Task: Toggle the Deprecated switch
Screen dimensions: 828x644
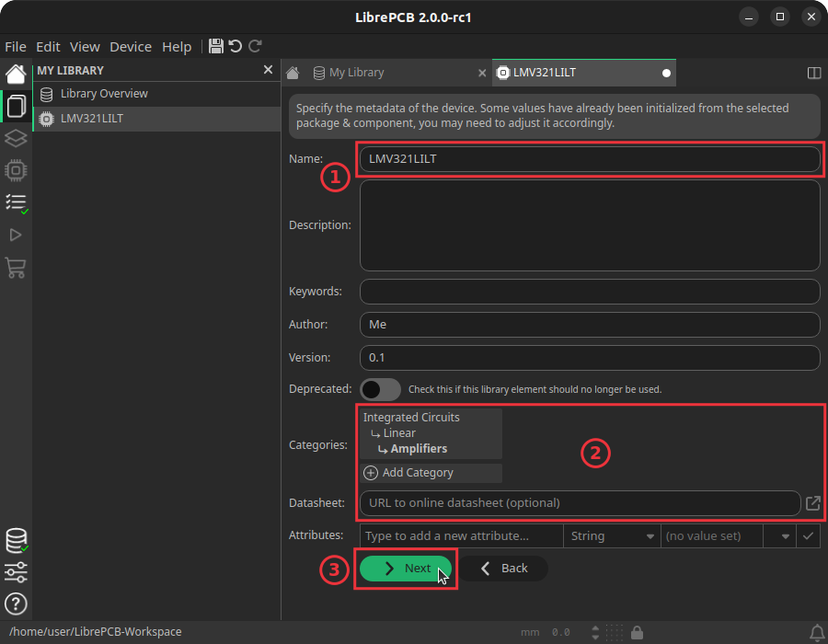Action: click(x=381, y=389)
